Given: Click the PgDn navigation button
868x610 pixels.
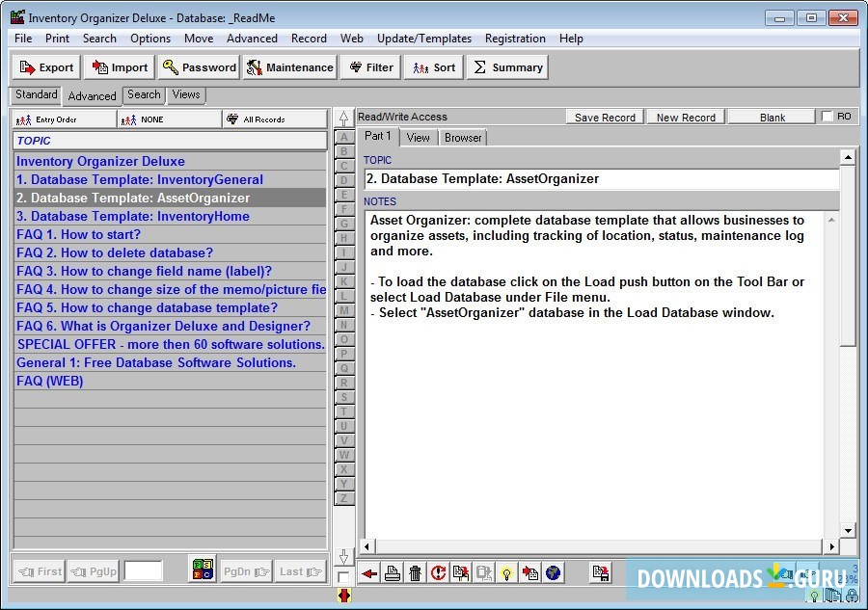Looking at the screenshot, I should pos(246,571).
